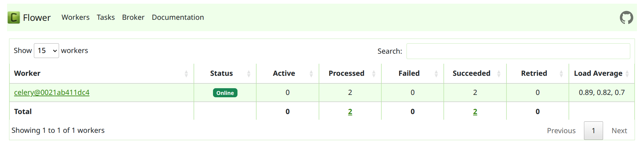
Task: Open the Show workers count dropdown
Action: click(x=46, y=51)
